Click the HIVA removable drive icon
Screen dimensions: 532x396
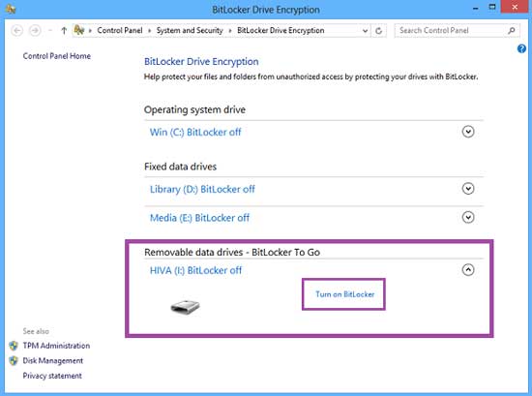click(185, 306)
